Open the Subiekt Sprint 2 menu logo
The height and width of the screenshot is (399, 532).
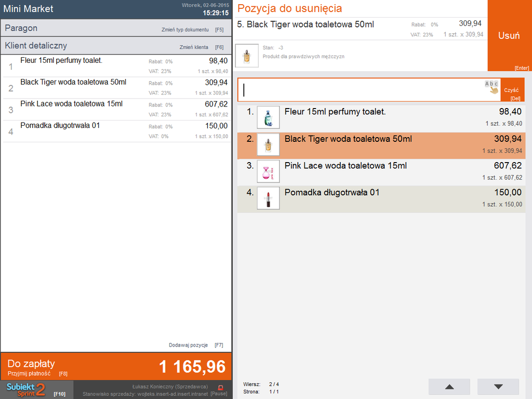tap(26, 390)
